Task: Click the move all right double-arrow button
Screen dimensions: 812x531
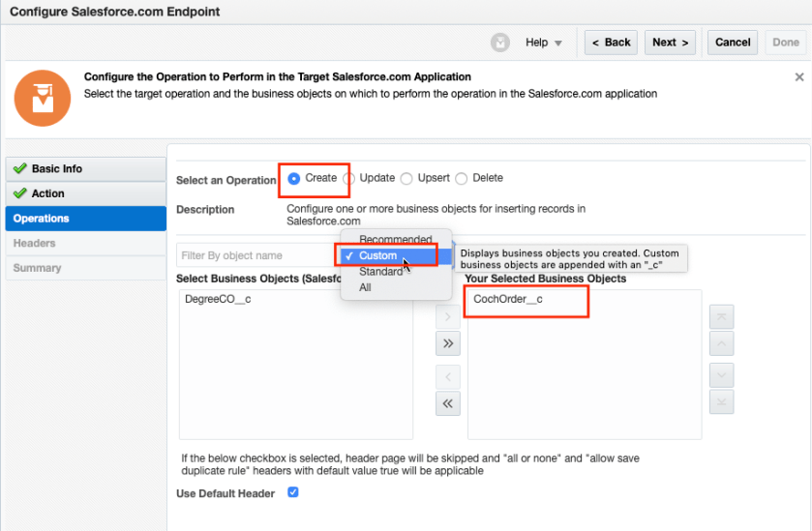Action: [x=447, y=343]
